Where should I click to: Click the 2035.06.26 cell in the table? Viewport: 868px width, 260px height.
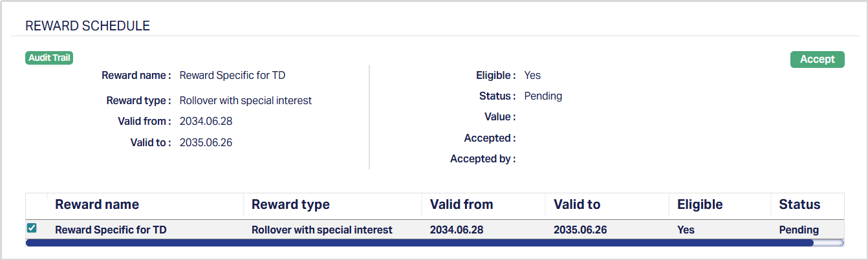coord(580,230)
